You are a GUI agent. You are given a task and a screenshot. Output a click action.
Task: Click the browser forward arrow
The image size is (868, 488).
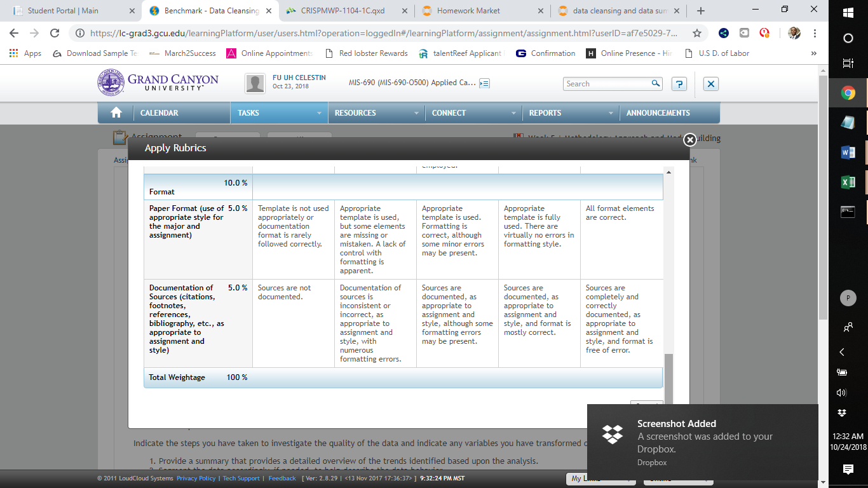click(34, 33)
